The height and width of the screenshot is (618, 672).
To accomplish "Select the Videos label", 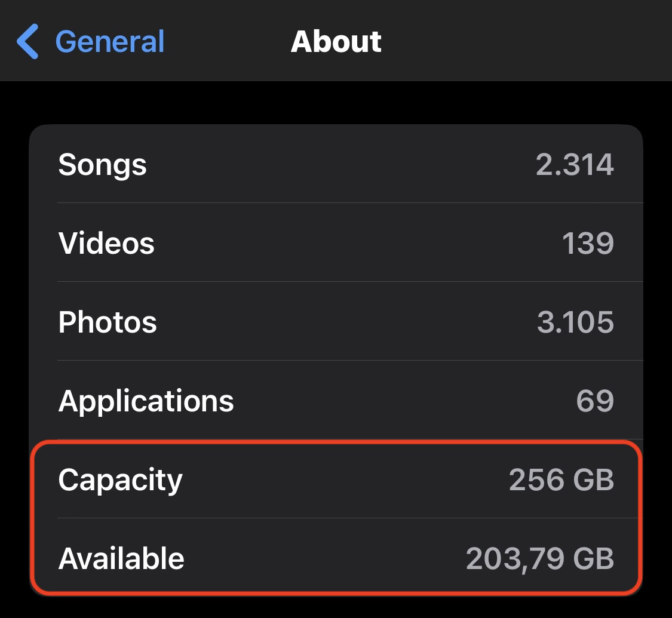I will [x=106, y=243].
